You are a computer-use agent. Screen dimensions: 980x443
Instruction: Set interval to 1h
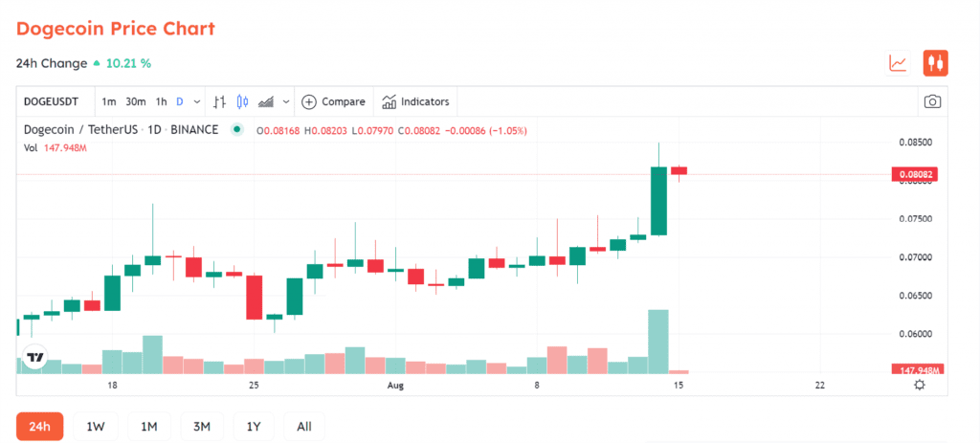tap(161, 101)
